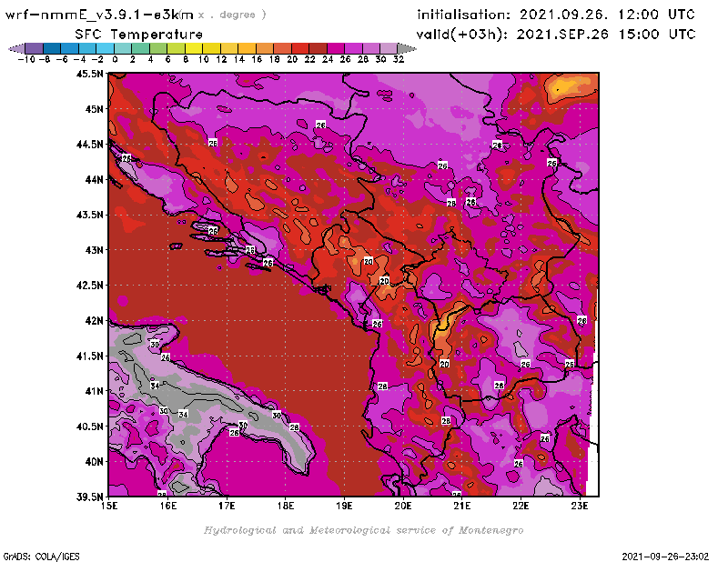Click the legend scale value '0'
Screen dimensions: 728x562
[x=115, y=60]
